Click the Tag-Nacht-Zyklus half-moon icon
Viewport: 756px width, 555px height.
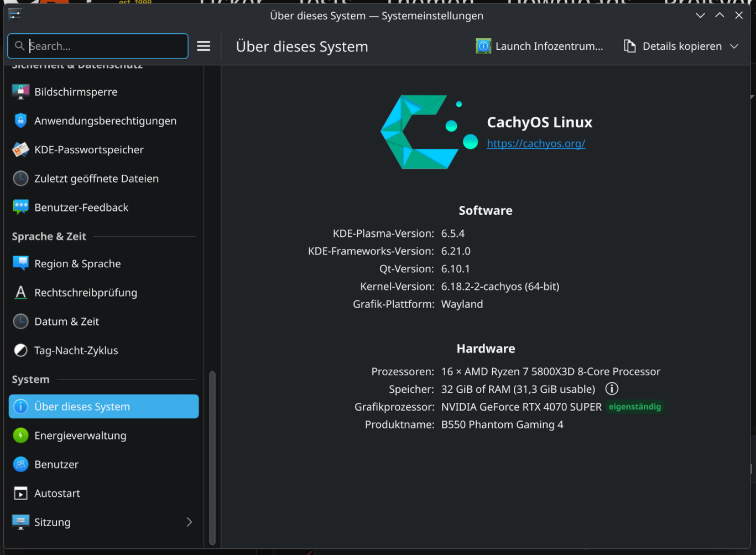20,350
